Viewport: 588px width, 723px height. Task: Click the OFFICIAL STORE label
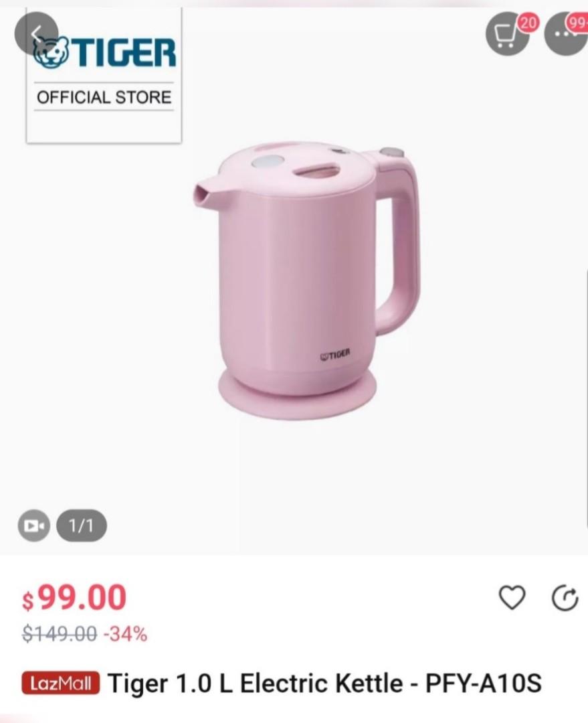click(104, 97)
